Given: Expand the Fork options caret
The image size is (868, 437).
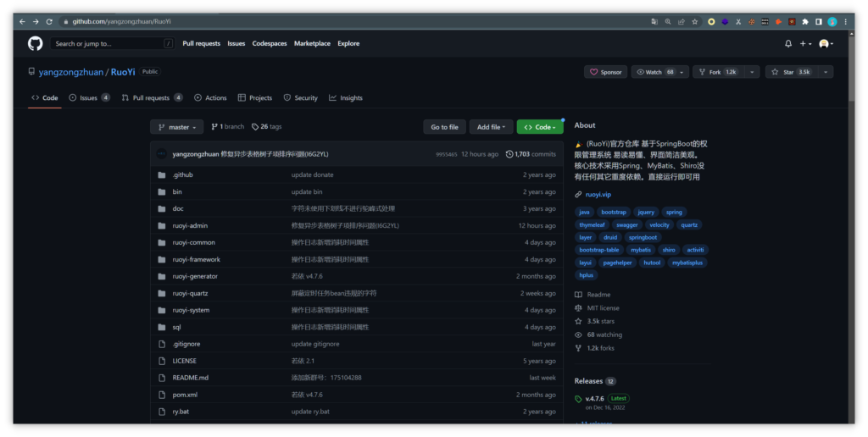Looking at the screenshot, I should (x=752, y=72).
